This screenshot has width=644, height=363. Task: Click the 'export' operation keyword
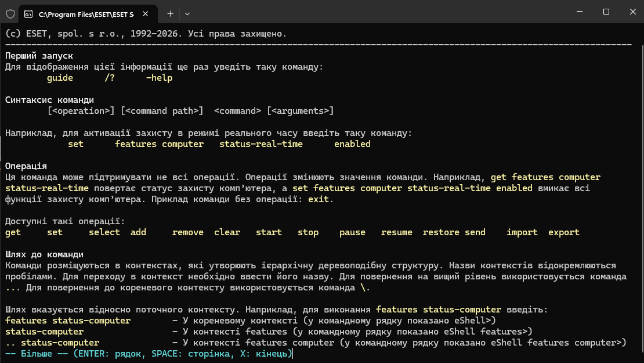564,232
